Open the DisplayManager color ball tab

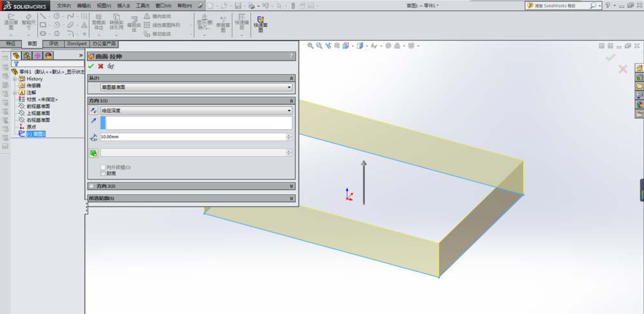[x=48, y=55]
